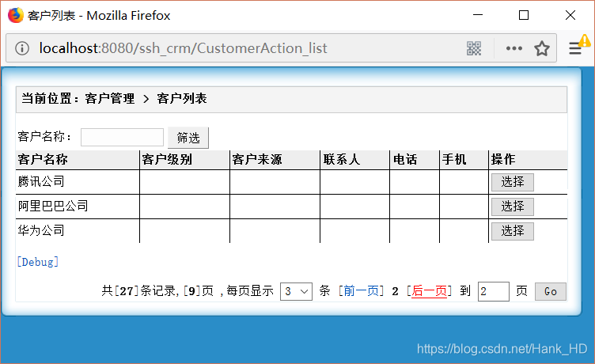
Task: Click the total pages text [9]页
Action: click(x=199, y=291)
